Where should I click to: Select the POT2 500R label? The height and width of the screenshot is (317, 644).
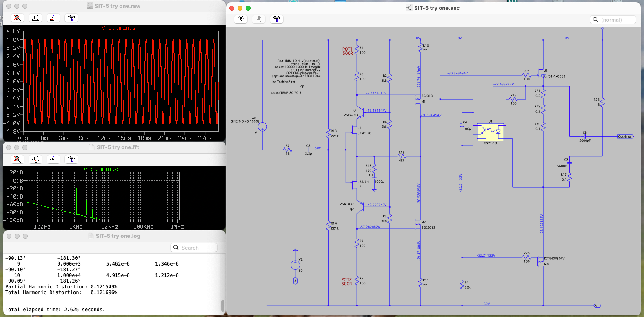[x=346, y=281]
